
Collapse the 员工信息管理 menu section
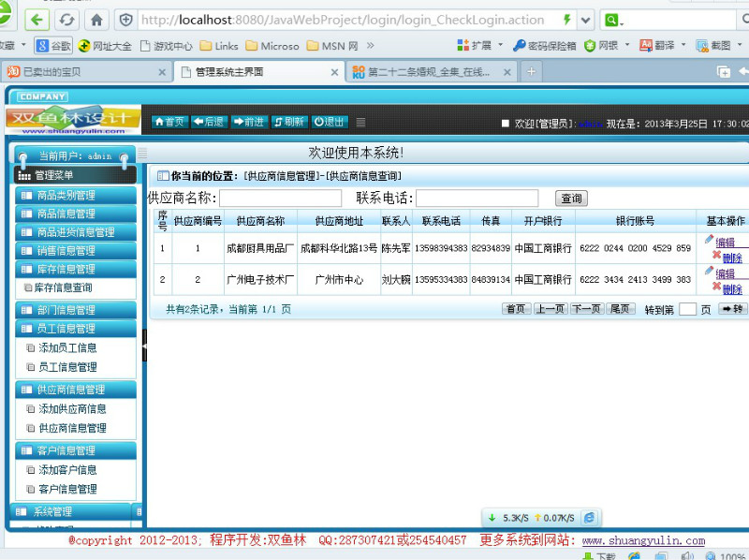click(76, 329)
